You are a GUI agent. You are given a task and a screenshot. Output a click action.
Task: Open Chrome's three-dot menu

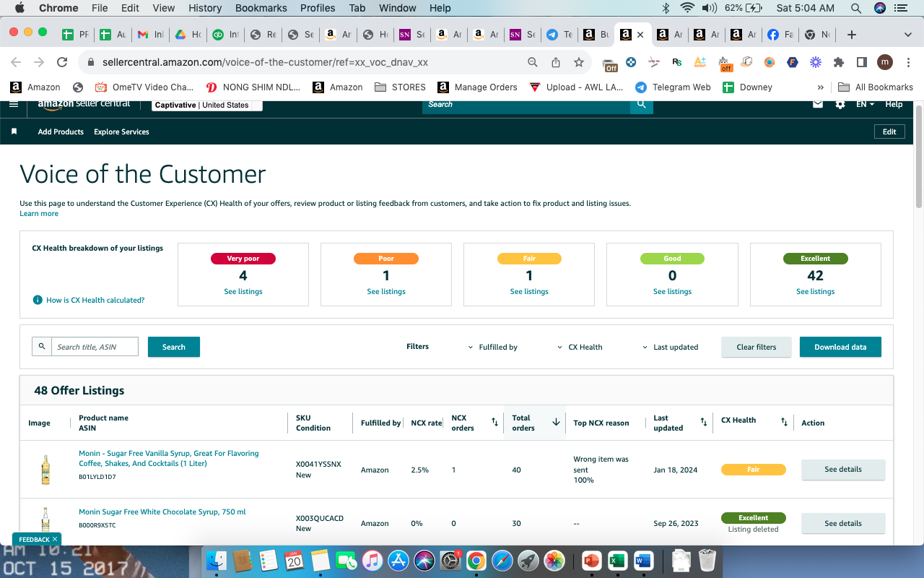[907, 62]
